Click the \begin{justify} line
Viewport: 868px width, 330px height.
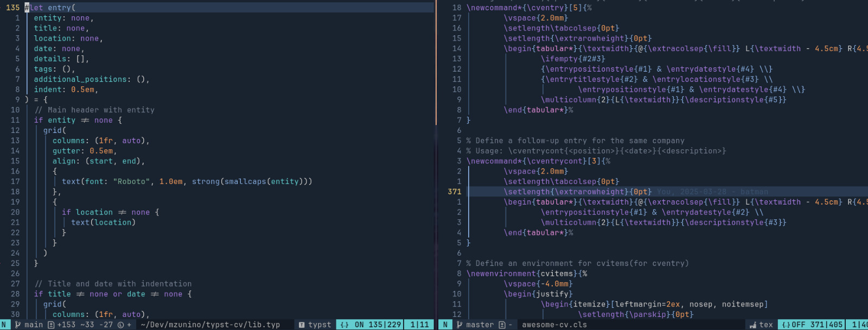(538, 294)
